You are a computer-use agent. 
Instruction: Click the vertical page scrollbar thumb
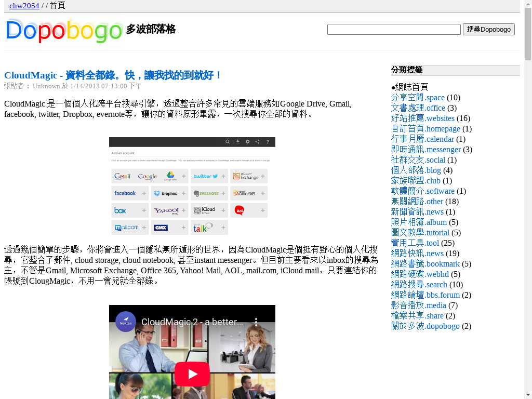coord(528,34)
